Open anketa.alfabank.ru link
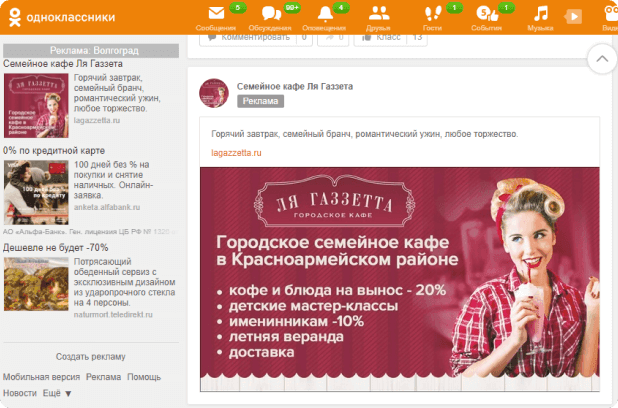 107,207
